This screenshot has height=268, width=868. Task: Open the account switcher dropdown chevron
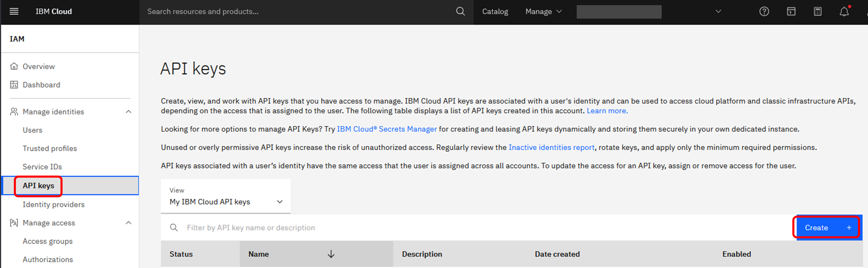718,11
